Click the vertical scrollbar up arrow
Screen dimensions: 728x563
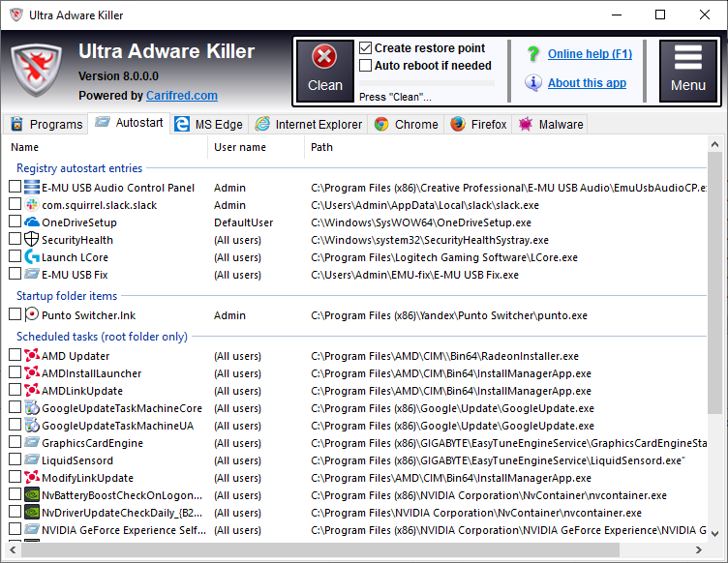(x=714, y=144)
